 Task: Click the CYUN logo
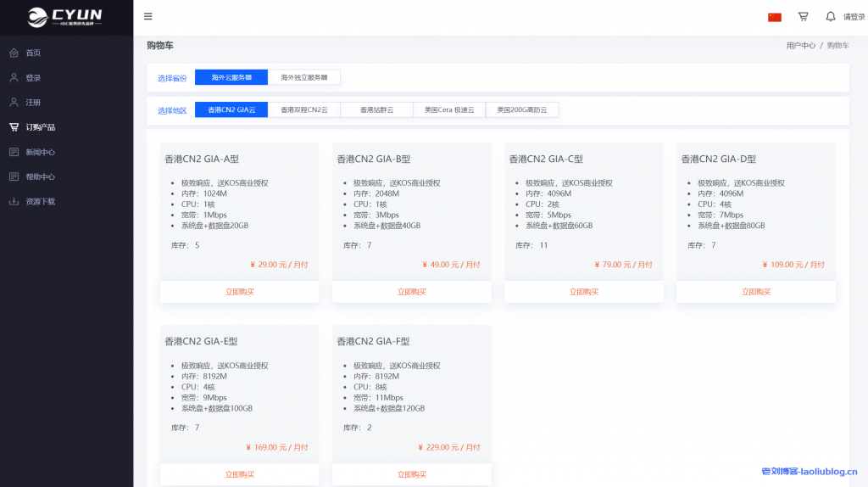64,16
